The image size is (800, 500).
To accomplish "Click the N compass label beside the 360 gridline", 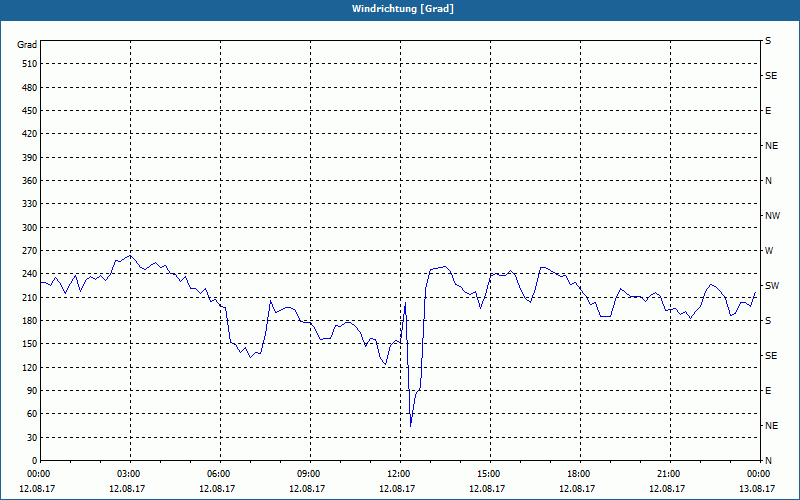I will coord(768,181).
